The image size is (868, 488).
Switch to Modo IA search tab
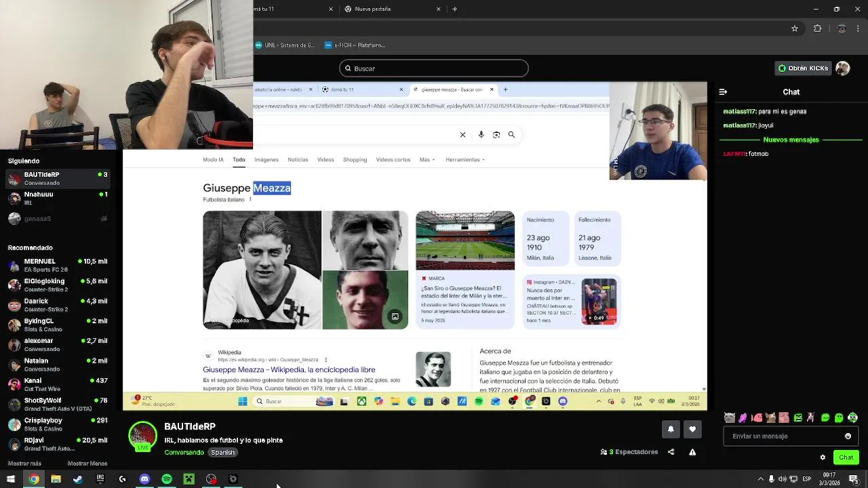coord(213,160)
